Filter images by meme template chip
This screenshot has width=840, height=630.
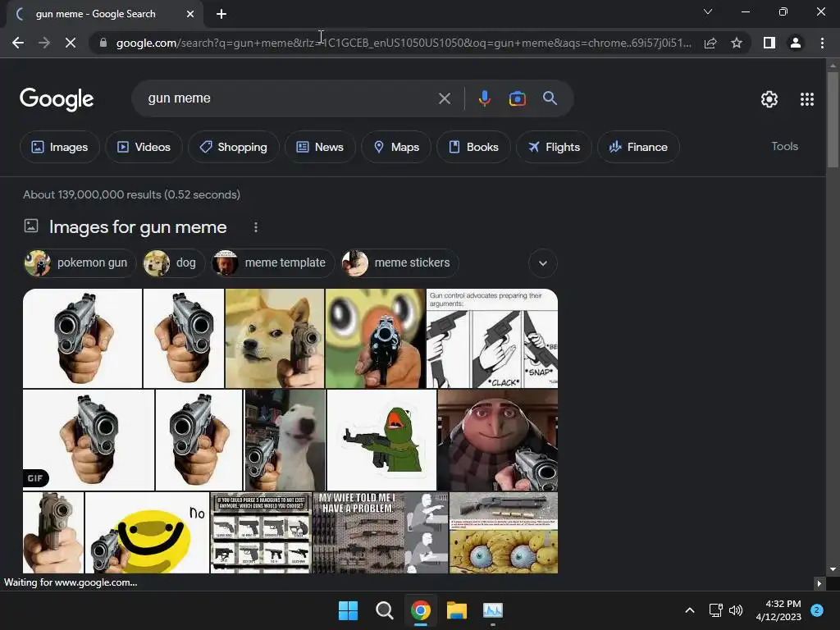(273, 263)
